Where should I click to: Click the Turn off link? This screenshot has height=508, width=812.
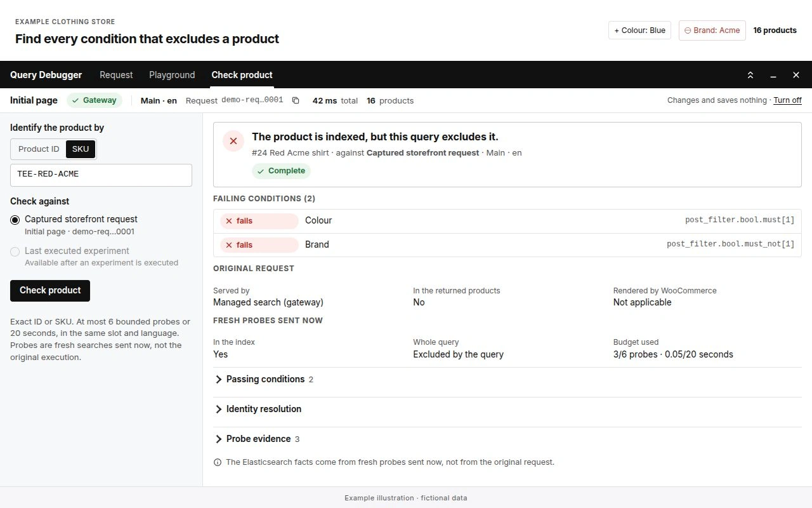(787, 100)
